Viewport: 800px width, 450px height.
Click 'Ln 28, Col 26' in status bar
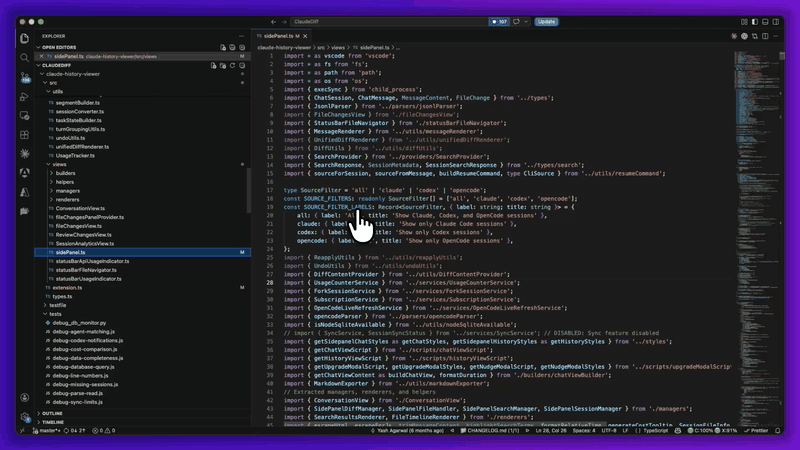[x=551, y=431]
